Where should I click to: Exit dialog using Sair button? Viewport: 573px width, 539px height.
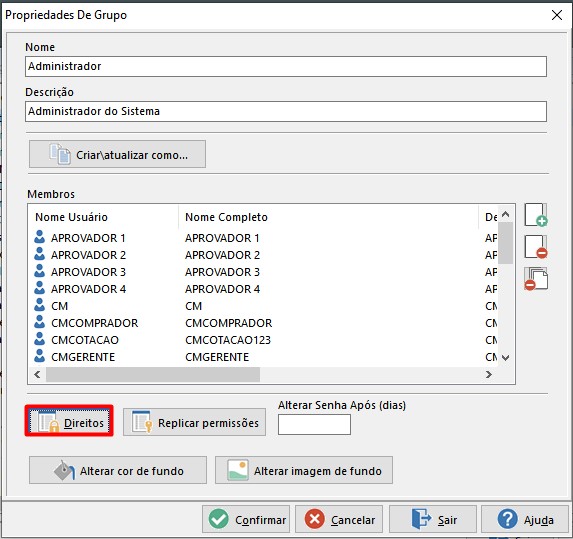(x=433, y=519)
